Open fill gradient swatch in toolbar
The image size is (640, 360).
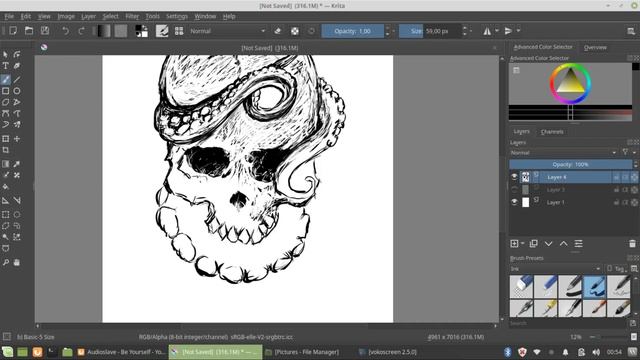(x=104, y=31)
